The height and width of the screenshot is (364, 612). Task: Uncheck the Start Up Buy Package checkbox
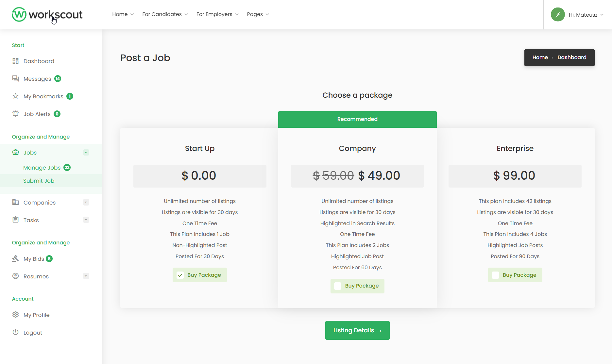coord(180,275)
